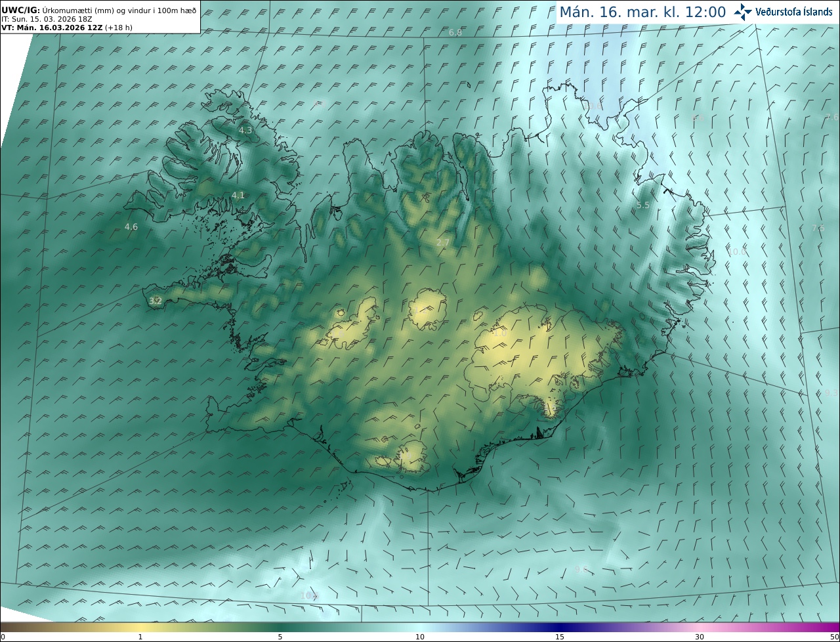
Task: Pick the yellow band of the color scale
Action: (x=140, y=628)
